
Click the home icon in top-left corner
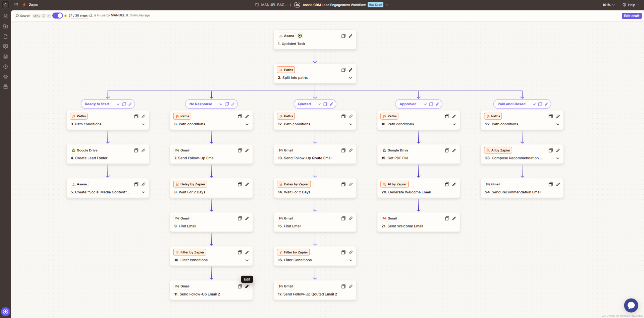(x=5, y=5)
